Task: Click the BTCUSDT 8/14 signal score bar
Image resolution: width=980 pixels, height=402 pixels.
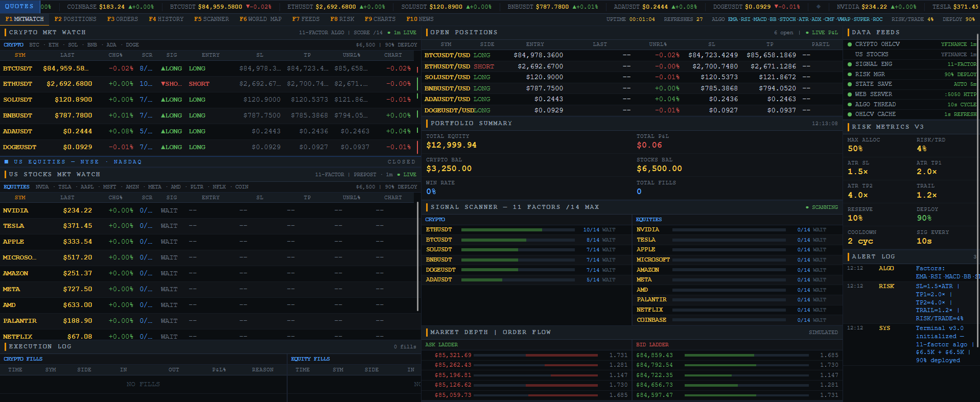Action: click(x=518, y=240)
